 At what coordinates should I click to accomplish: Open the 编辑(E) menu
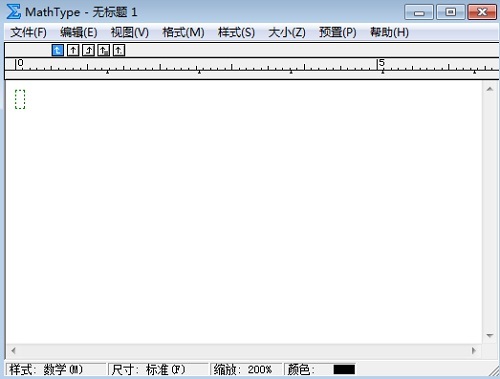click(79, 32)
